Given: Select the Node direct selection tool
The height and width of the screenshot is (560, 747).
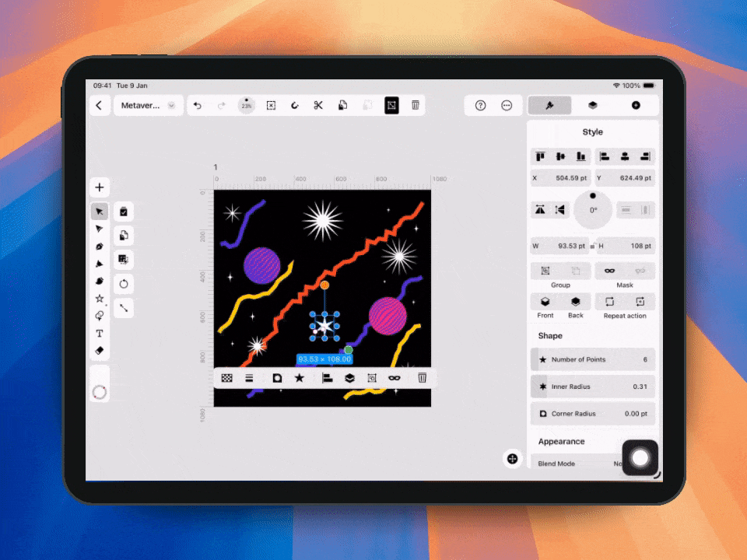Looking at the screenshot, I should pos(100,229).
